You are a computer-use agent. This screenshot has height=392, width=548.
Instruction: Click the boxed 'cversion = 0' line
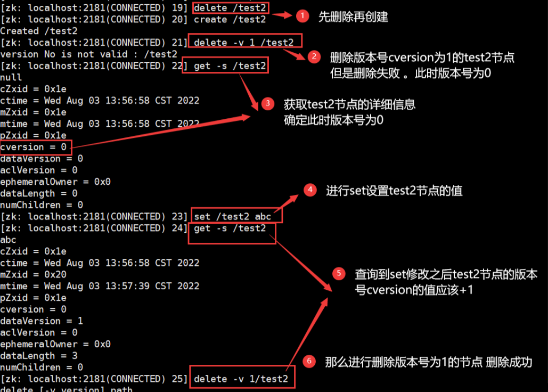[x=35, y=147]
